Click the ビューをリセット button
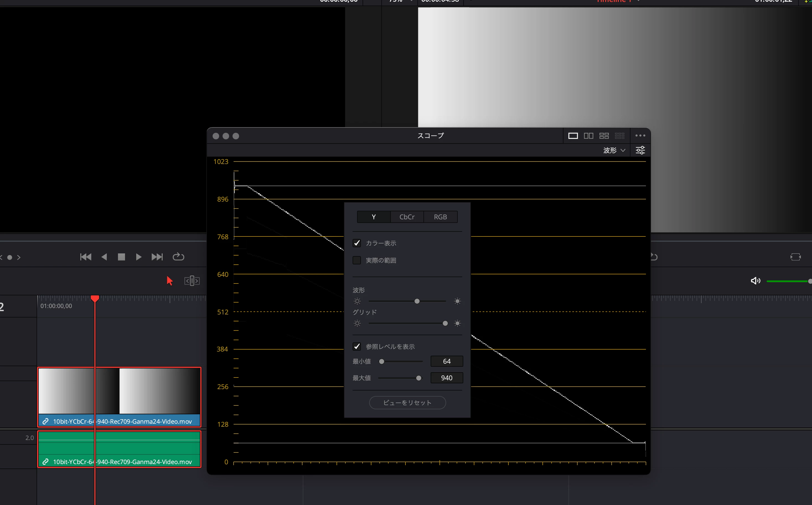This screenshot has height=505, width=812. pyautogui.click(x=407, y=402)
